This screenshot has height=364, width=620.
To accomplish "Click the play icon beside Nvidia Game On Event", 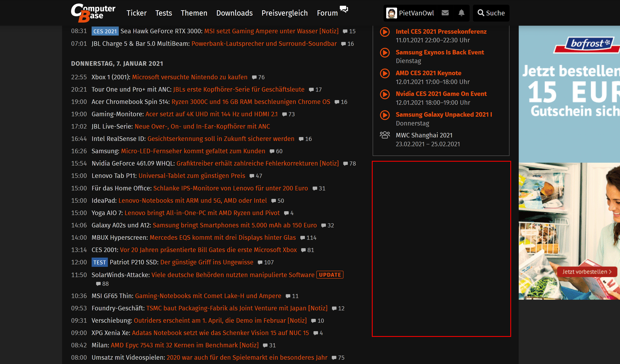I will coord(385,94).
